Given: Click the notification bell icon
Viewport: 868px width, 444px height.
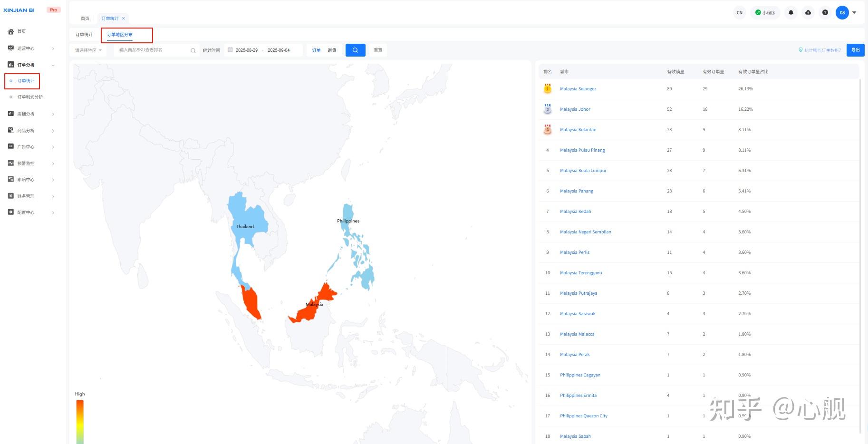Looking at the screenshot, I should [791, 13].
